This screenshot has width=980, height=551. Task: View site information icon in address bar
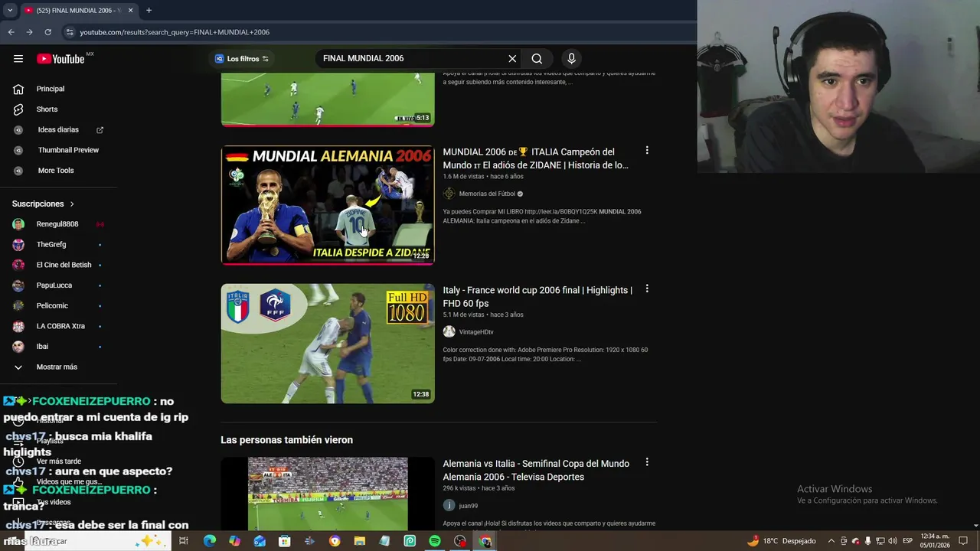point(69,32)
